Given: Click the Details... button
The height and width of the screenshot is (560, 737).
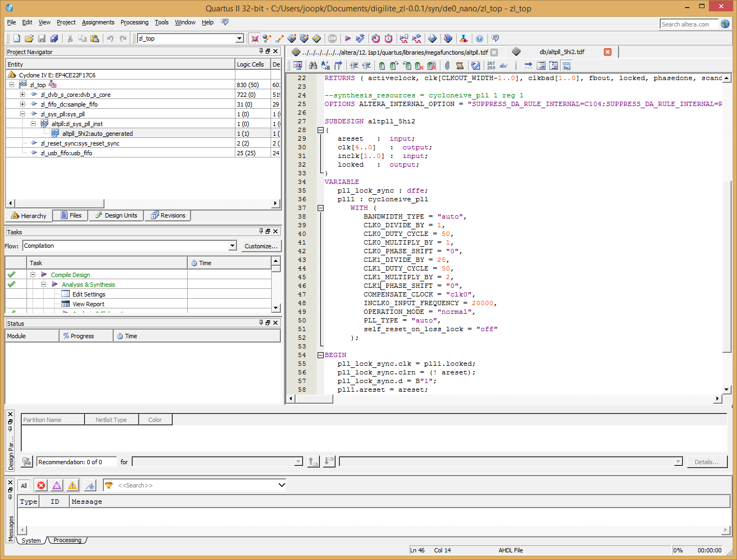Looking at the screenshot, I should (707, 462).
